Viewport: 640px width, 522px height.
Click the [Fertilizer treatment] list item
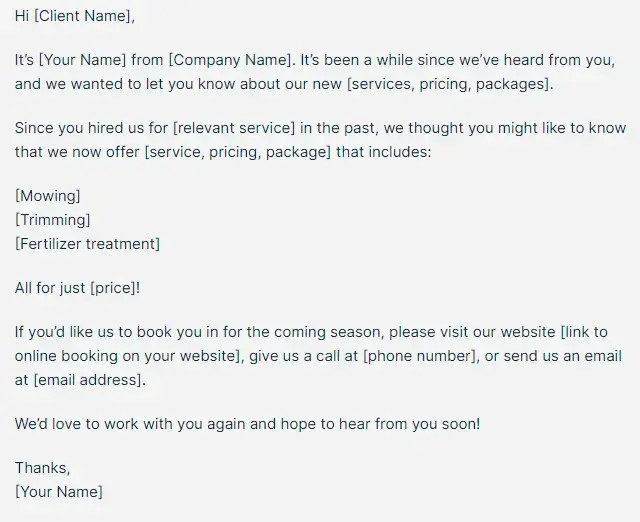[87, 244]
